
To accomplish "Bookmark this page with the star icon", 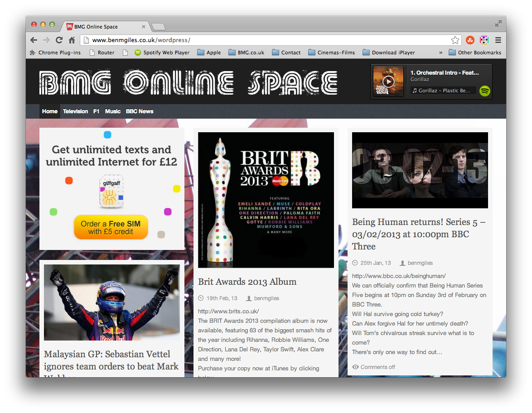I will [x=455, y=40].
